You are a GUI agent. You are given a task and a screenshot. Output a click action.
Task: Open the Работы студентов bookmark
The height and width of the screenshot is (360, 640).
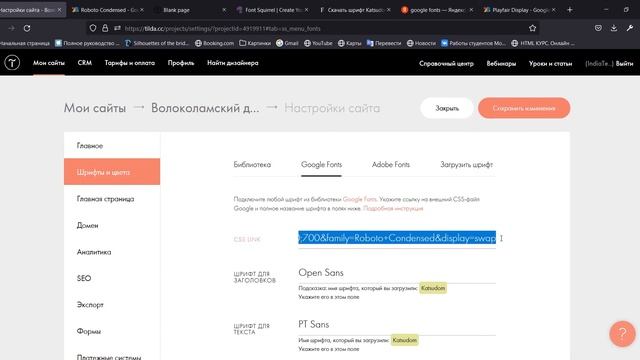tap(473, 43)
